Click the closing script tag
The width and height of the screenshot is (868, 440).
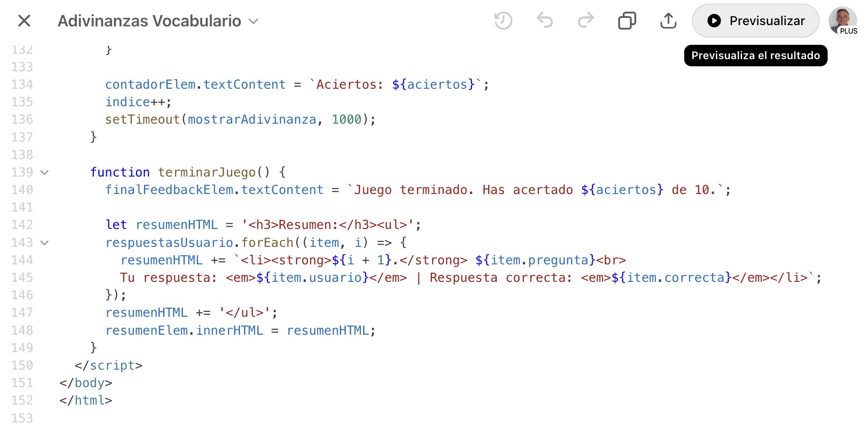108,365
